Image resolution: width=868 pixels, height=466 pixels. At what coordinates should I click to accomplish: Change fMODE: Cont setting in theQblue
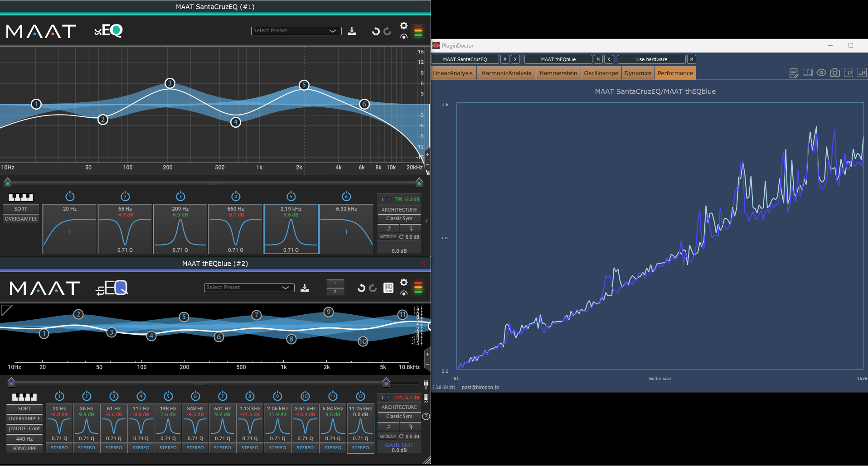coord(24,428)
